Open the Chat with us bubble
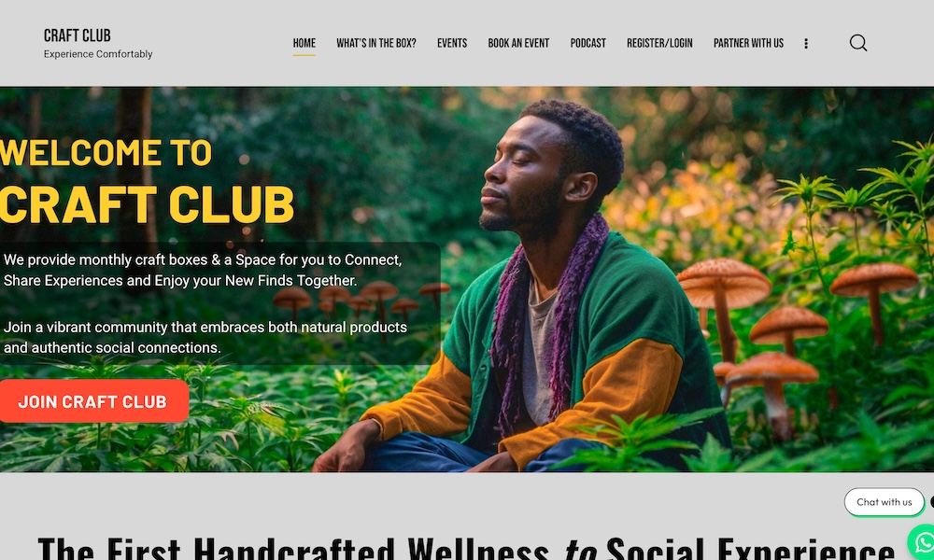Screen dimensions: 934x560 point(884,502)
